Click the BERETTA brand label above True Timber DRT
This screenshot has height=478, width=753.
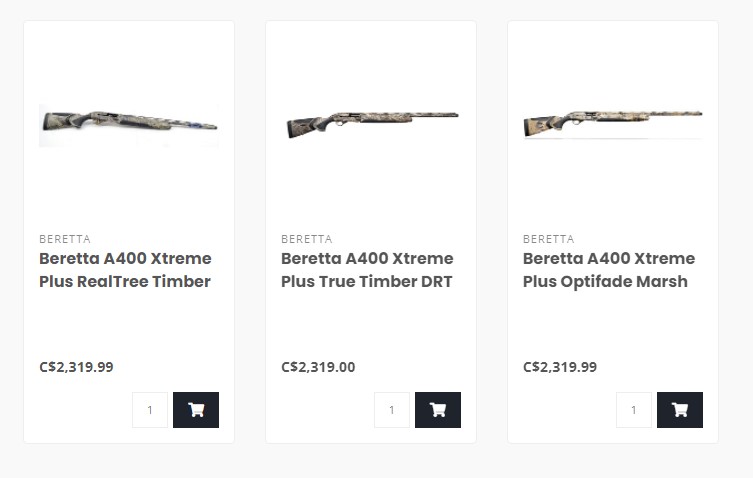point(307,239)
